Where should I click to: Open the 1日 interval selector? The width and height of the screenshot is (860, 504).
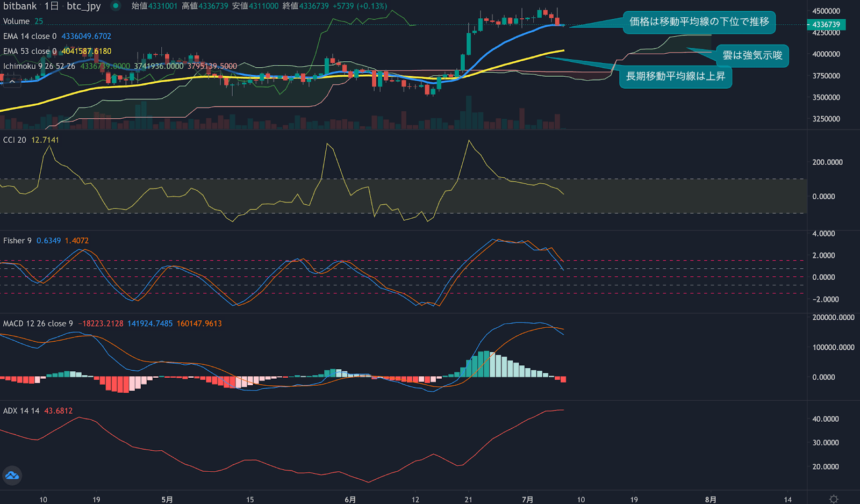pos(52,6)
